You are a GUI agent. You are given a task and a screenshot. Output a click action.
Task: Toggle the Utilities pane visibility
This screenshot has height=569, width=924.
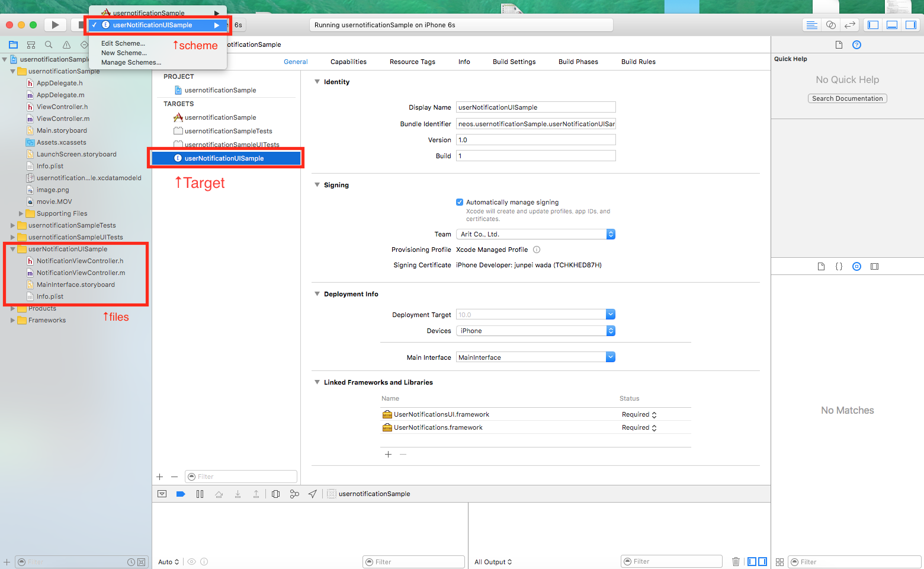click(911, 25)
